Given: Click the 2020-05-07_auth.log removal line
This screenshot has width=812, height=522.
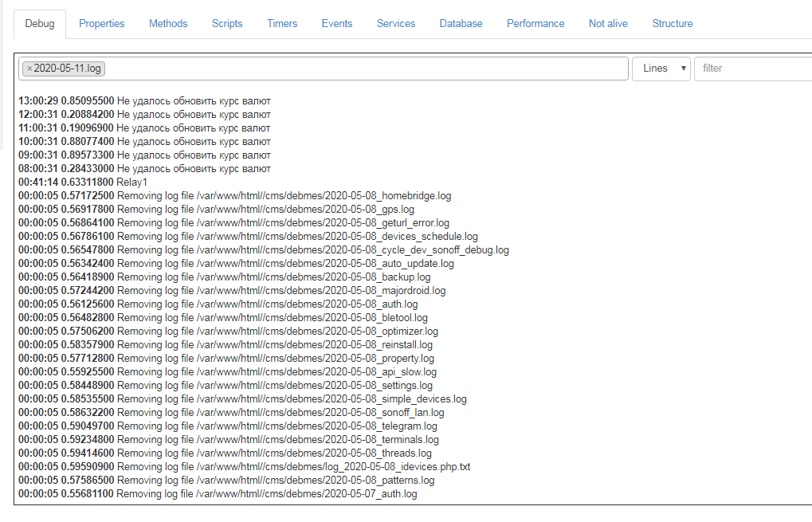Looking at the screenshot, I should (218, 493).
